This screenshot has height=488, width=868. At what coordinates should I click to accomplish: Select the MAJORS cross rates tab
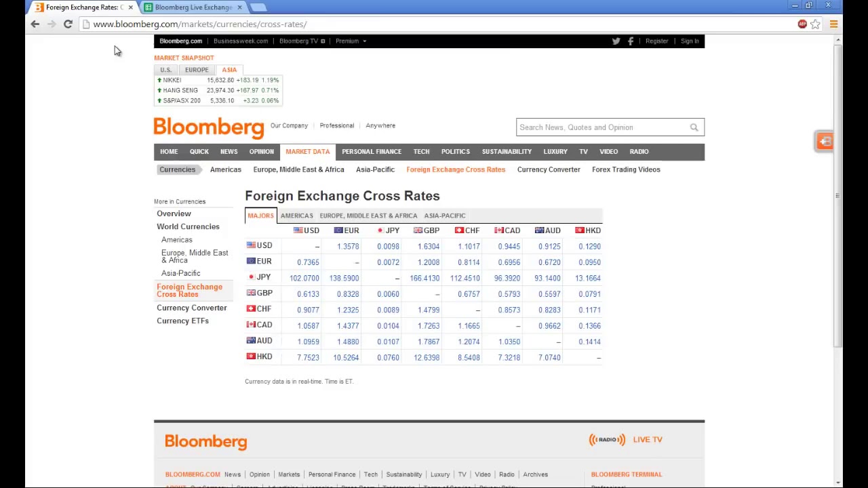coord(260,216)
